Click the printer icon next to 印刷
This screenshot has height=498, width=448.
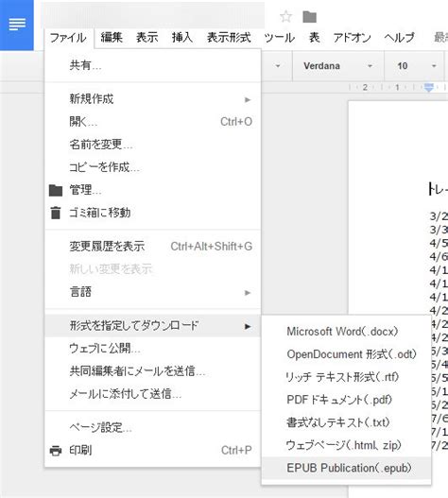point(56,451)
